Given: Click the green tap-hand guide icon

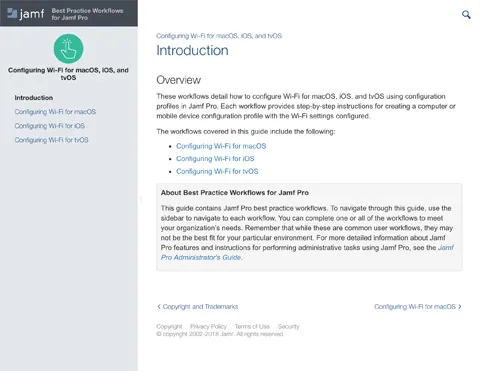Looking at the screenshot, I should (68, 49).
